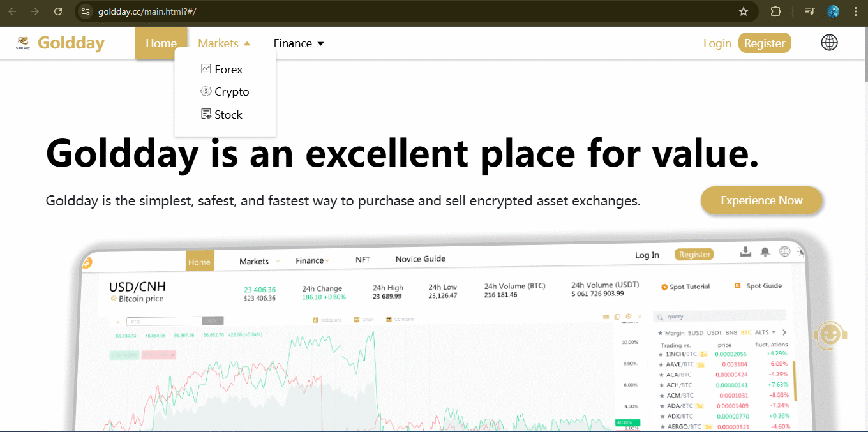Select Crypto from Markets menu
Image resolution: width=868 pixels, height=432 pixels.
(x=231, y=92)
